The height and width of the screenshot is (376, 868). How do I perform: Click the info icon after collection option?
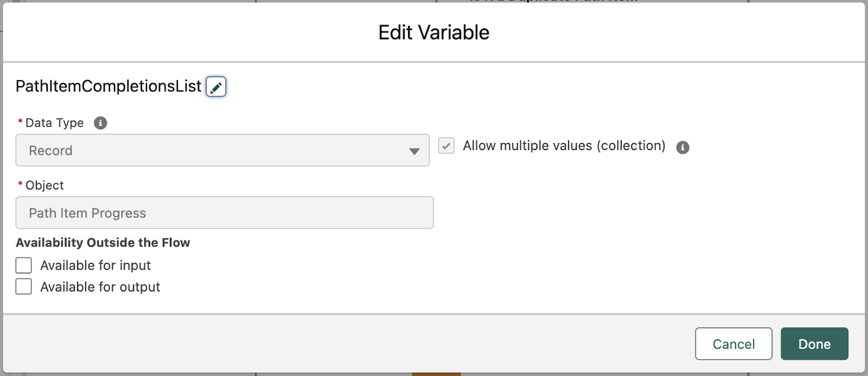(682, 147)
